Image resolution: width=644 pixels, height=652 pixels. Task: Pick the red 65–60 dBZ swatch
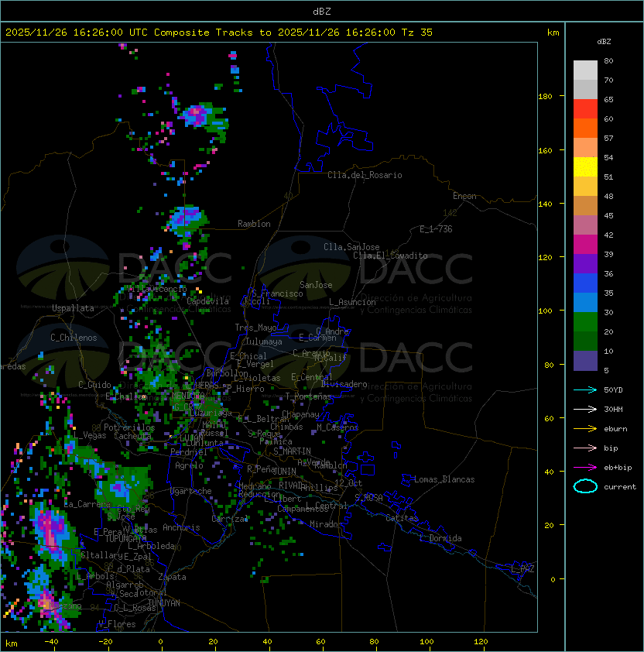(585, 108)
